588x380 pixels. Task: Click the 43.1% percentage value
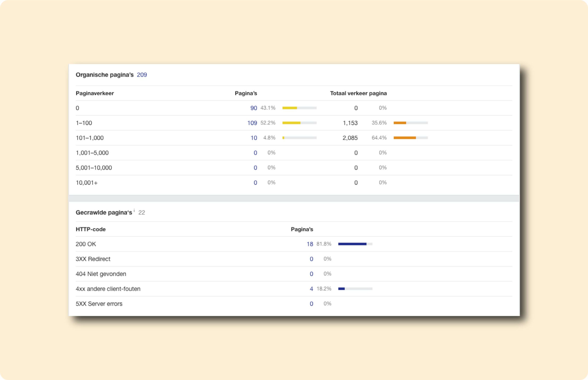click(x=268, y=108)
